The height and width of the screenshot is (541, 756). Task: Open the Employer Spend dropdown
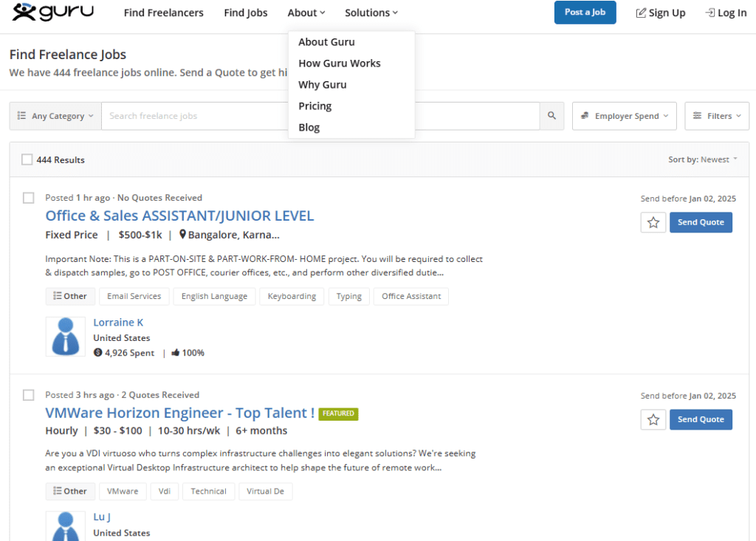point(624,116)
